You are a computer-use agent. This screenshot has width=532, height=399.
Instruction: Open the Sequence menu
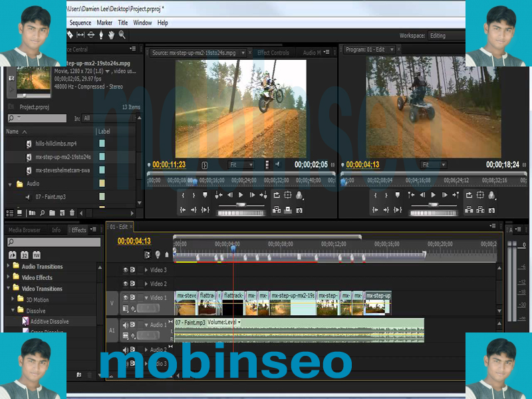pos(80,23)
